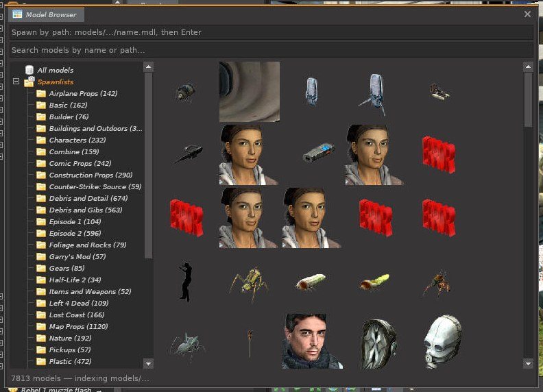Collapse the Spawnlists tree node
This screenshot has width=543, height=392.
click(x=16, y=82)
